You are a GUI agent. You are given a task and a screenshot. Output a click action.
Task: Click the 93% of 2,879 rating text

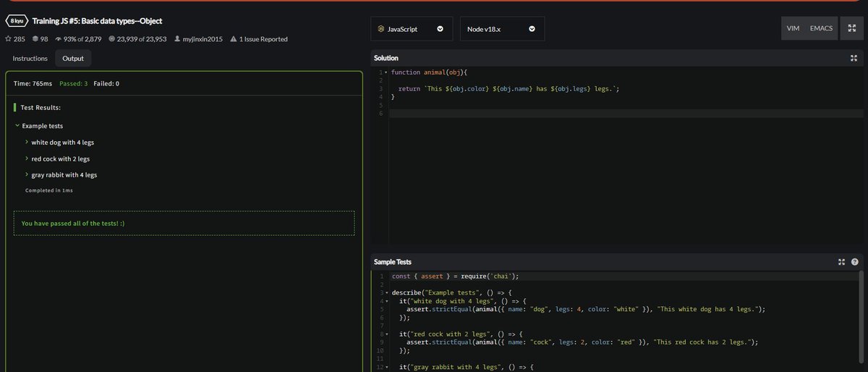click(82, 39)
